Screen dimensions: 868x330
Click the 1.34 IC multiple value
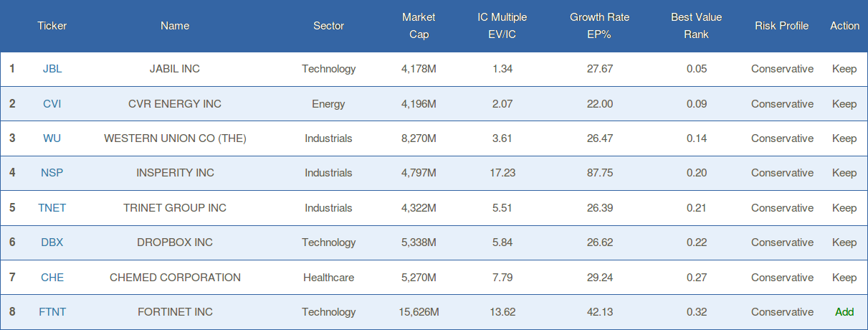(502, 69)
